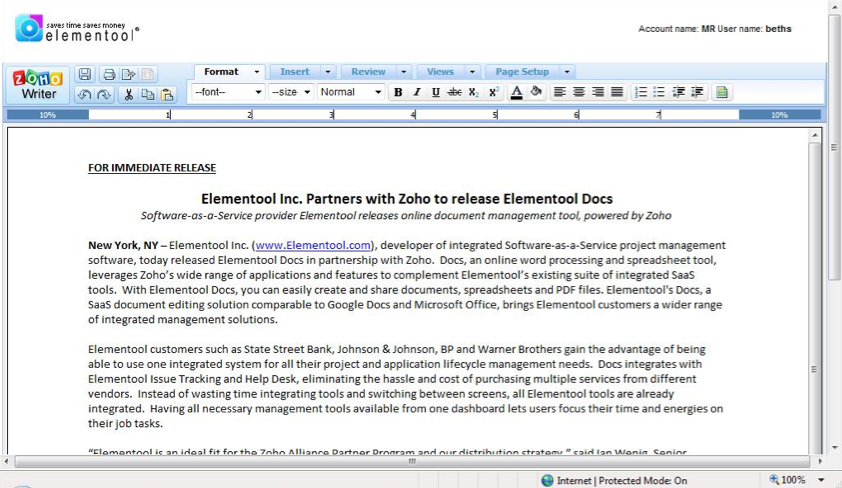842x488 pixels.
Task: Toggle italic formatting
Action: 417,92
